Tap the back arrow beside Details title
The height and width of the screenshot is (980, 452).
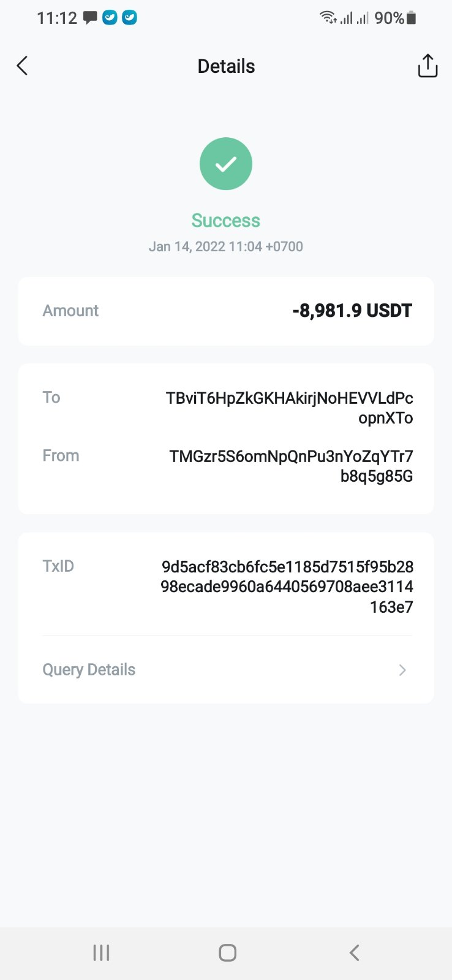(x=23, y=66)
